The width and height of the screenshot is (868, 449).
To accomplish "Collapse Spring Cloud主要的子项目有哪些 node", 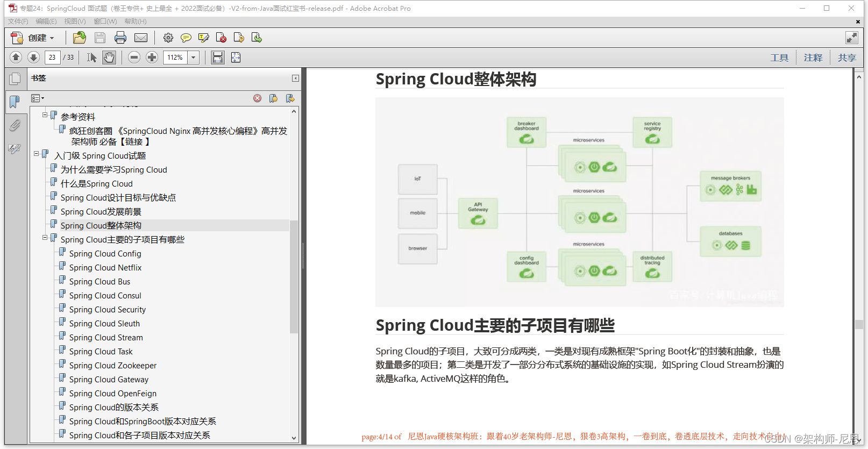I will pyautogui.click(x=45, y=237).
